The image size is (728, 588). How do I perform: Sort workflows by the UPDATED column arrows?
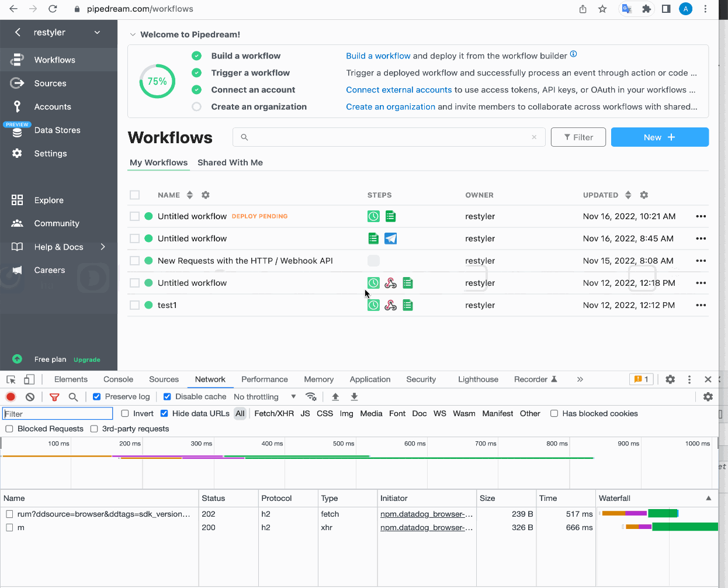click(628, 195)
